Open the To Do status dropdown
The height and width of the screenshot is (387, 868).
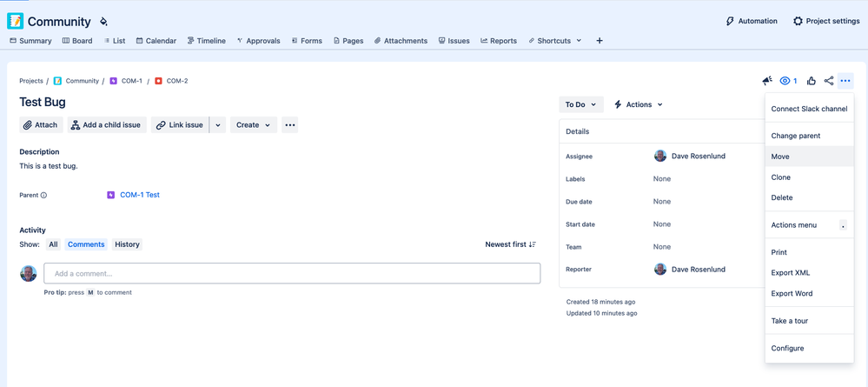click(580, 104)
